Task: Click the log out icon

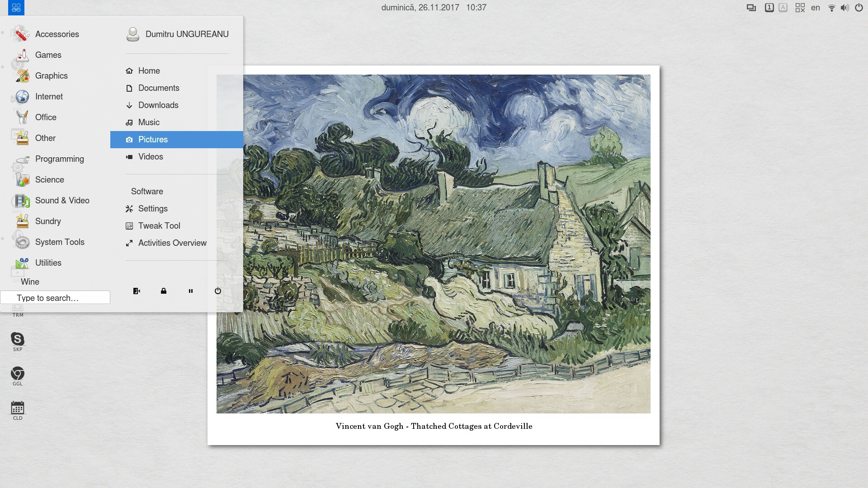Action: 137,291
